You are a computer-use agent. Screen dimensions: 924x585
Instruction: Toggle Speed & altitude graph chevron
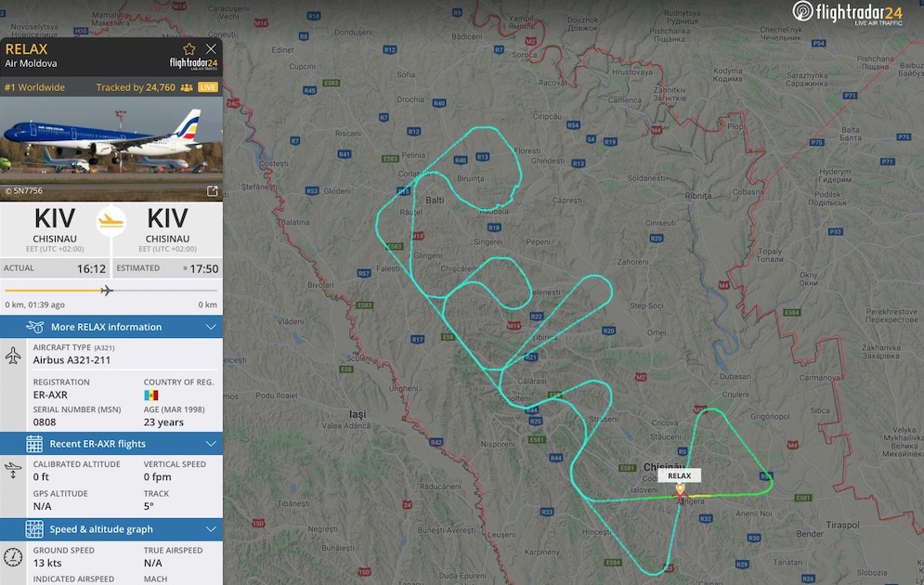click(x=211, y=529)
